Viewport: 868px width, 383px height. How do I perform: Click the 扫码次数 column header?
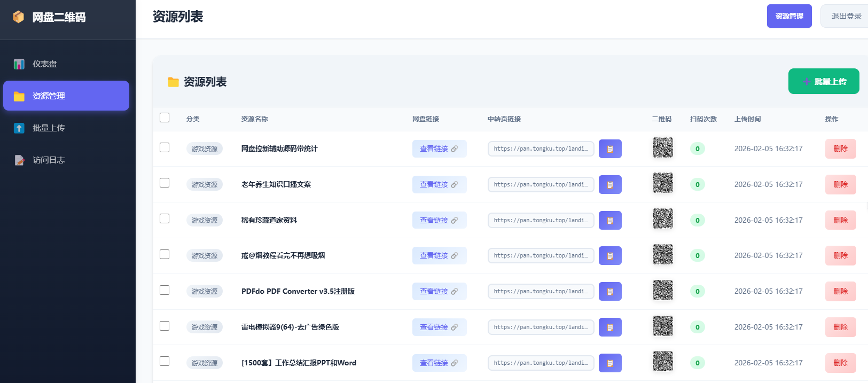click(x=703, y=119)
